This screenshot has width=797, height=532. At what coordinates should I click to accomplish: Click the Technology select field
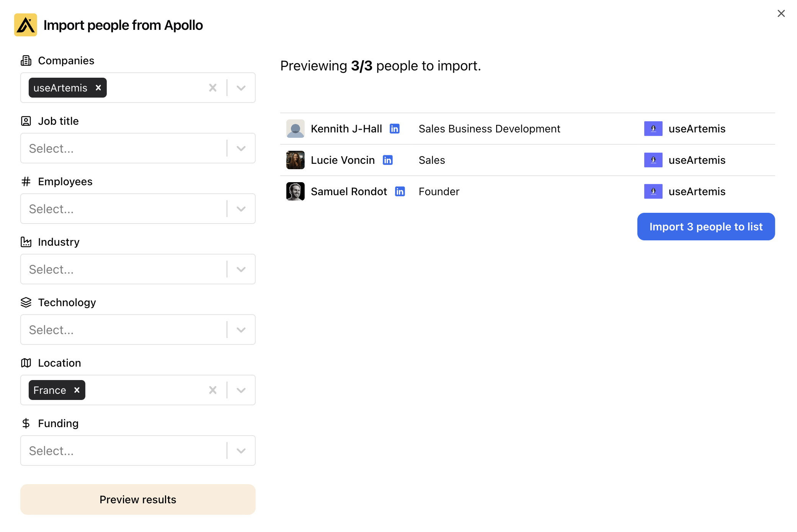(138, 330)
